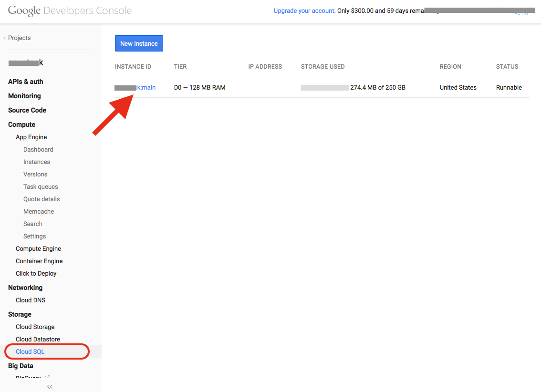
Task: Open App Engine Settings
Action: 34,237
